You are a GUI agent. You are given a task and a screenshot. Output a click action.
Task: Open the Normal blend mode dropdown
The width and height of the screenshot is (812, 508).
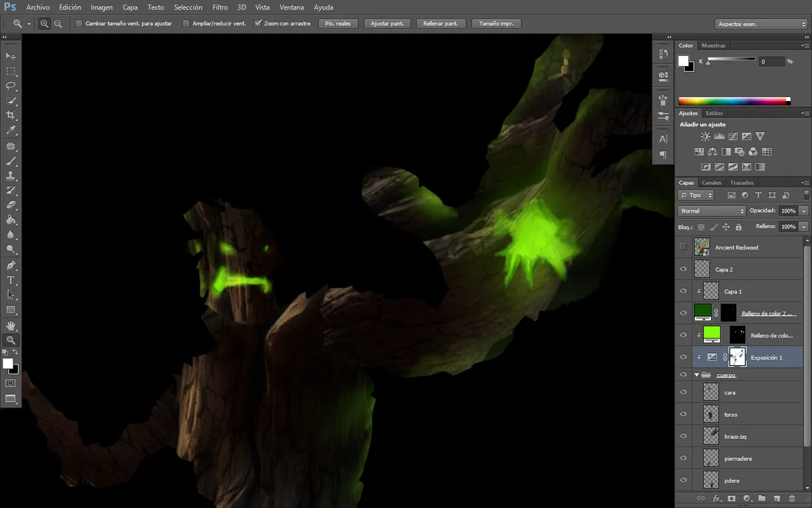[712, 211]
